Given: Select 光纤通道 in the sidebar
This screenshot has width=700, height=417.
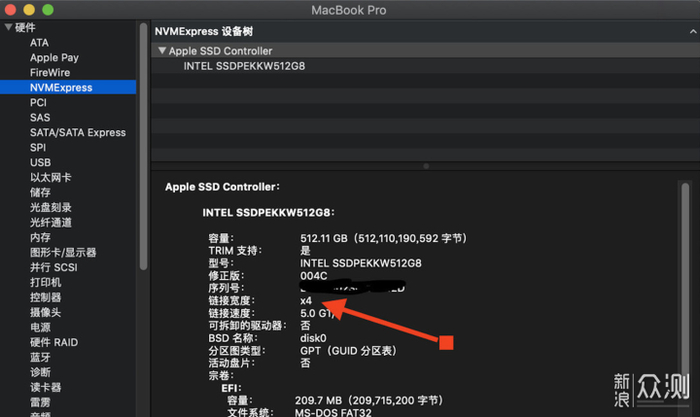Looking at the screenshot, I should [50, 222].
